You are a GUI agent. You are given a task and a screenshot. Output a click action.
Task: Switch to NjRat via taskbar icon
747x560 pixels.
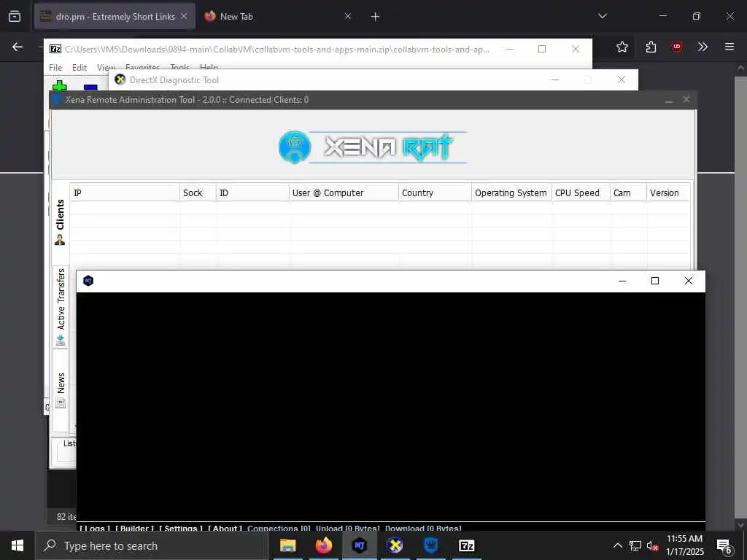coord(359,545)
